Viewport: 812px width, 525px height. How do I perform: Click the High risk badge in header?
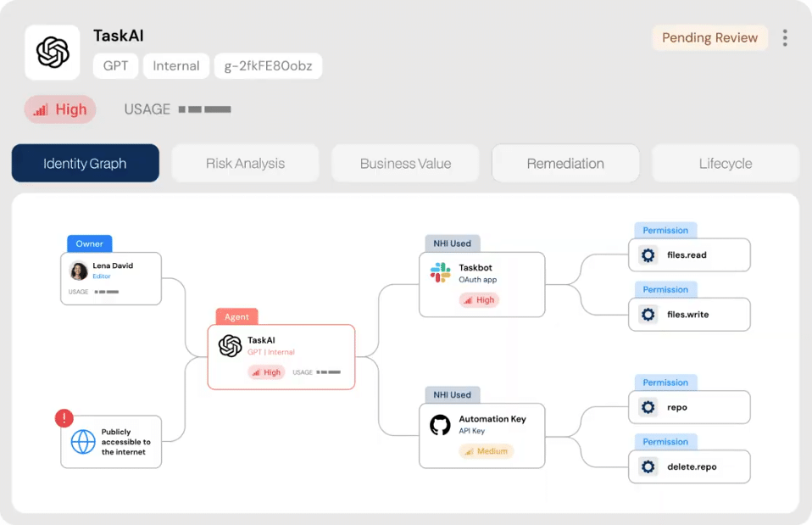(x=60, y=109)
